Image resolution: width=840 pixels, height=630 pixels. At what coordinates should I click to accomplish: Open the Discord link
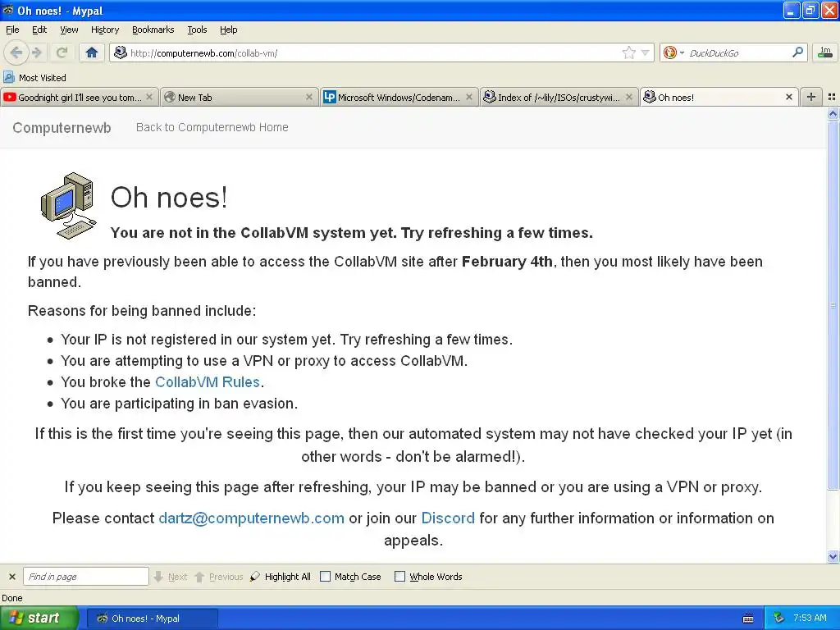[448, 518]
